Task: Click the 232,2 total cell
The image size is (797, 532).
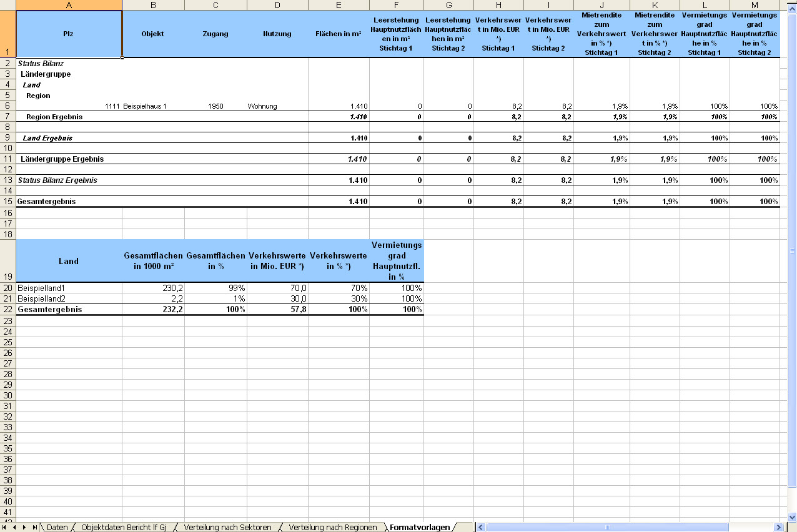Action: pyautogui.click(x=153, y=309)
